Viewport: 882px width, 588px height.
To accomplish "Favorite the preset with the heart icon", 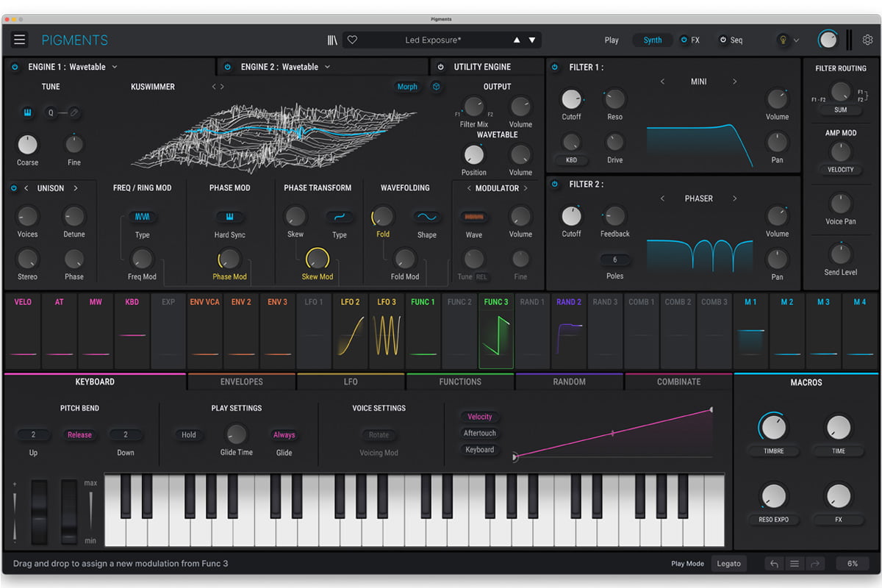I will pyautogui.click(x=352, y=40).
